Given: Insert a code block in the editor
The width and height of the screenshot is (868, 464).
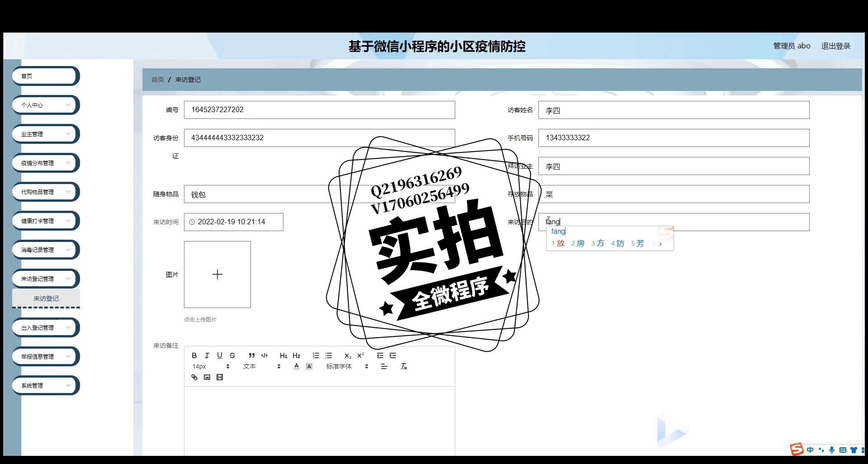Looking at the screenshot, I should [264, 355].
